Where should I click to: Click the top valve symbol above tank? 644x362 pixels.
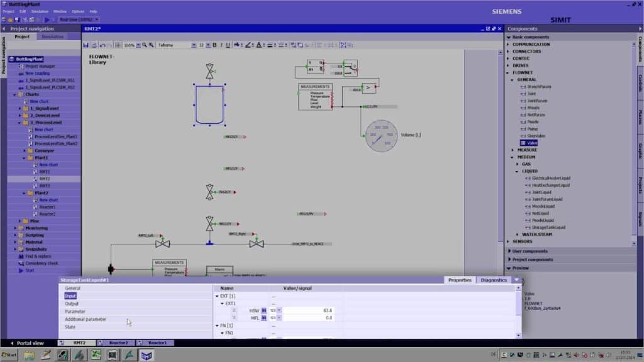210,71
